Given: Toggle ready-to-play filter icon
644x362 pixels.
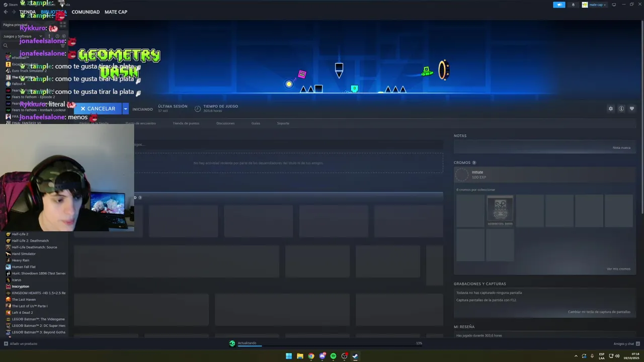Looking at the screenshot, I should tap(64, 36).
